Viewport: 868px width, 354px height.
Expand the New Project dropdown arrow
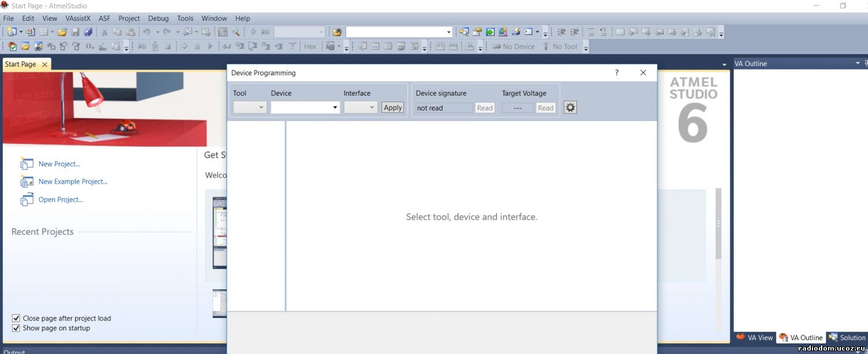(x=21, y=32)
